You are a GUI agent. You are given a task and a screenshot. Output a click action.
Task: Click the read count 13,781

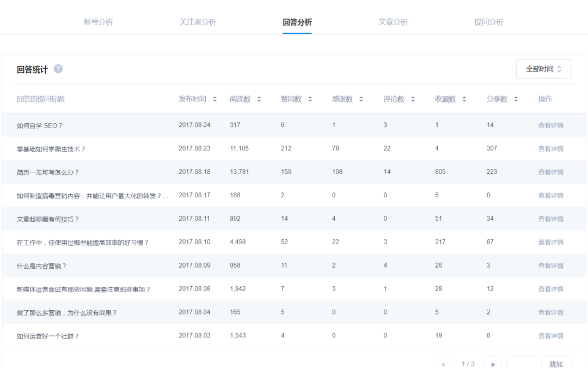pos(239,172)
